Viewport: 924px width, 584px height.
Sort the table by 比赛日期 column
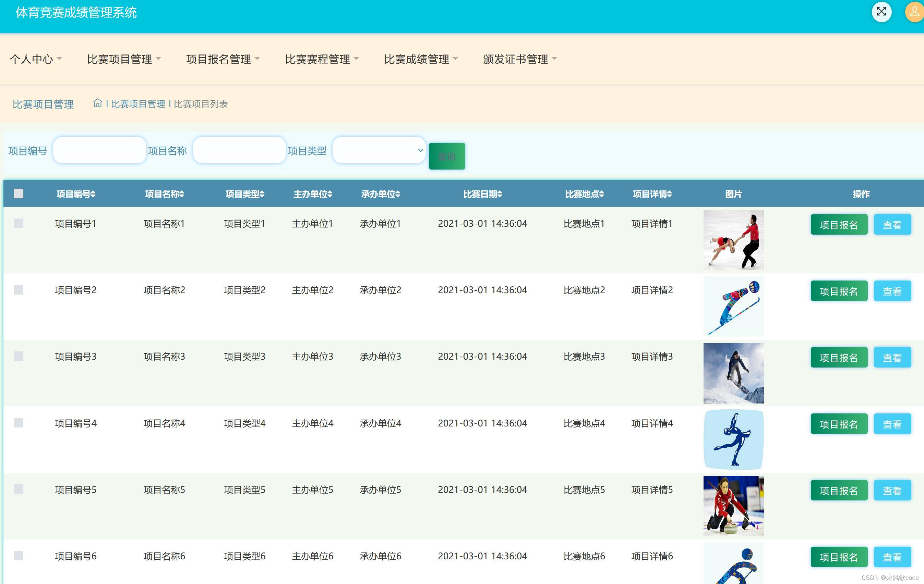483,194
